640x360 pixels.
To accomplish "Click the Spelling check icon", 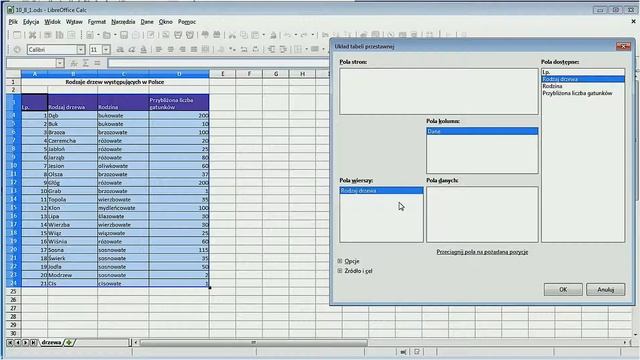I will pos(205,36).
